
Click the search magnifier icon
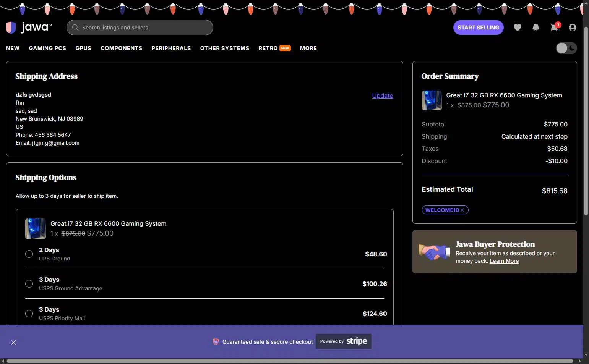click(75, 28)
